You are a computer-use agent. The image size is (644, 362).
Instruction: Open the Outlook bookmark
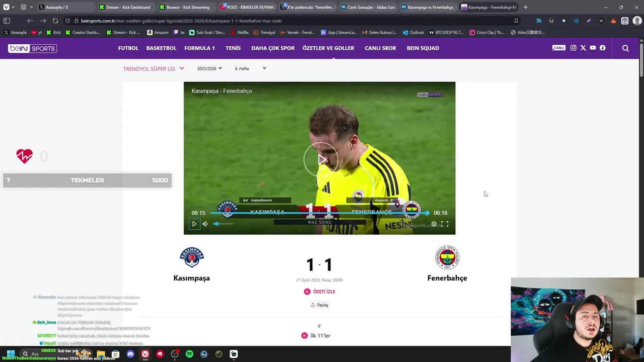click(413, 32)
